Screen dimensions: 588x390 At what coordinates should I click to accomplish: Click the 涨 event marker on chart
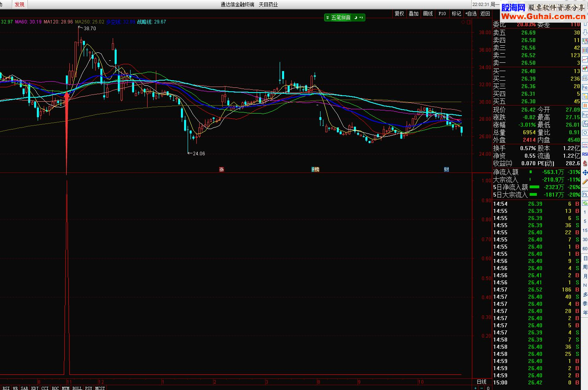(221, 170)
